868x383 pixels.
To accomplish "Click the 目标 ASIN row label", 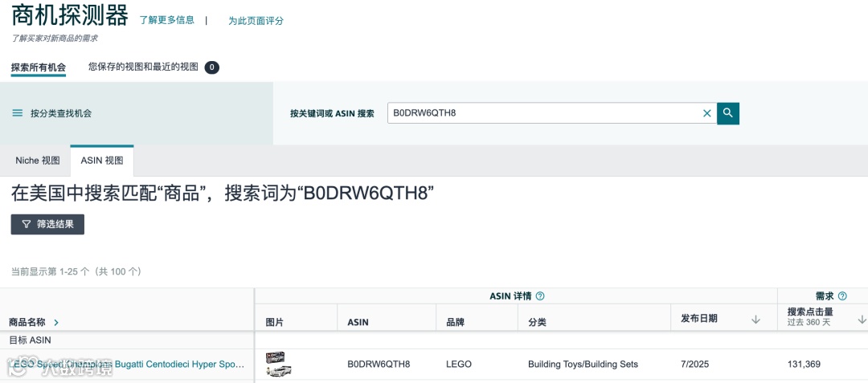I will tap(30, 340).
